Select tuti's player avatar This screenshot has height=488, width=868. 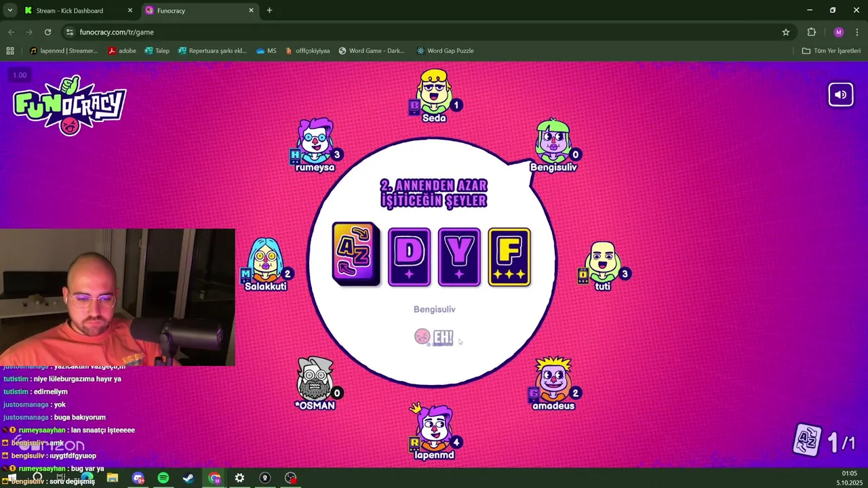pos(603,261)
